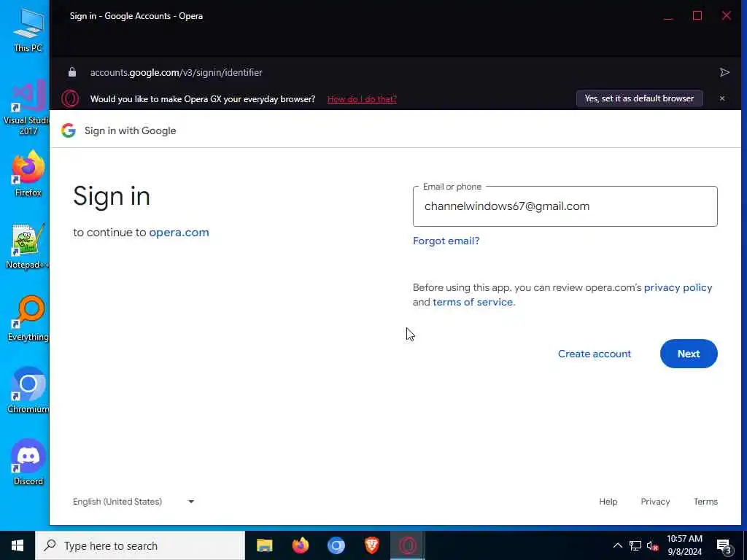Click the Privacy footer link
Viewport: 747px width, 560px height.
(x=655, y=502)
